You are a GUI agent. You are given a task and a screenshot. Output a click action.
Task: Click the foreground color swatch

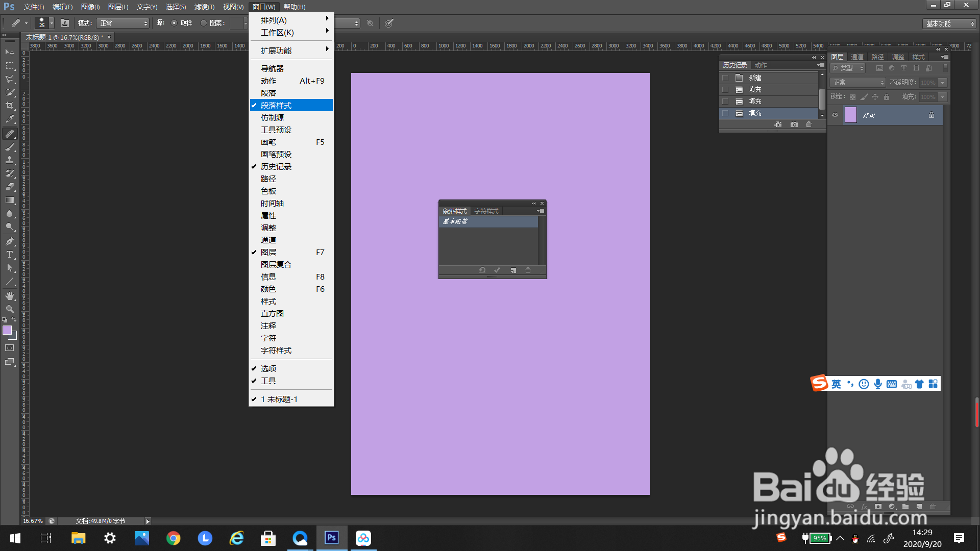pos(7,331)
